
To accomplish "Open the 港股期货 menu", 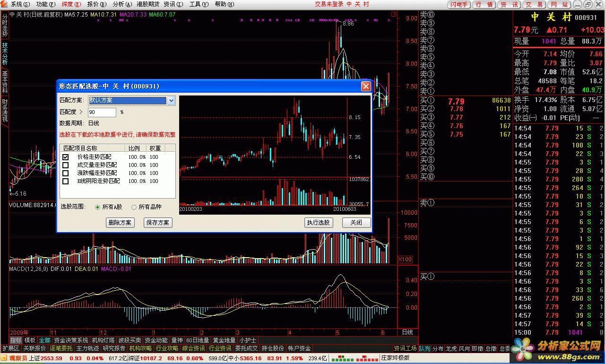I will tap(147, 4).
